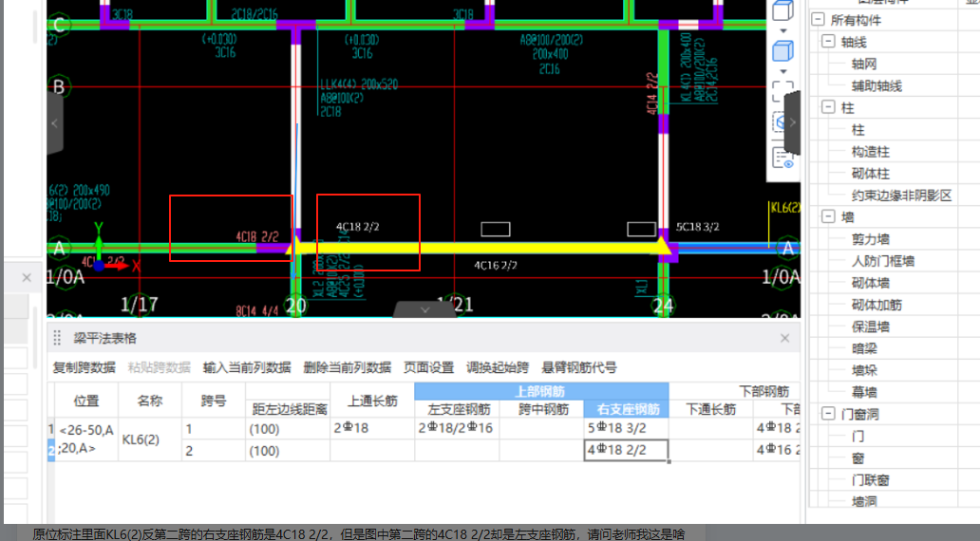
Task: Click 输入当前列数据 button
Action: pos(247,367)
